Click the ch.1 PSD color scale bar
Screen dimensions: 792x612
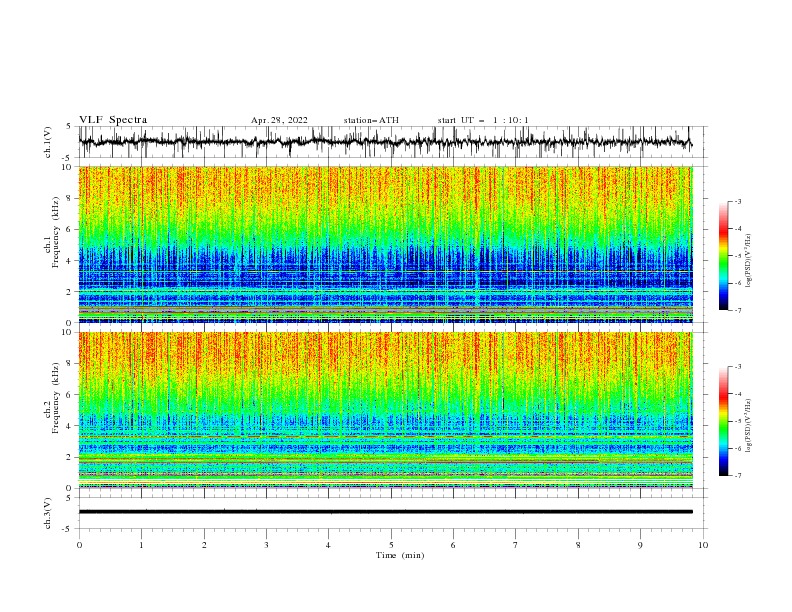[723, 256]
